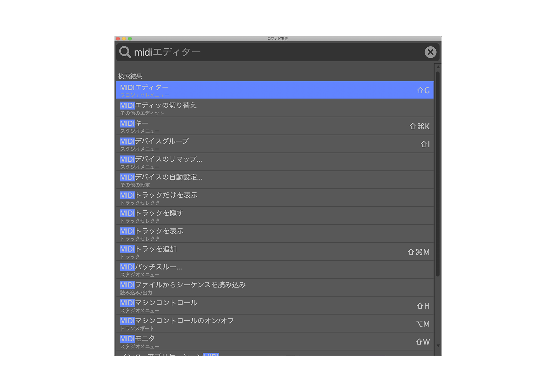556x392 pixels.
Task: Run the MIDIキー command
Action: [x=275, y=126]
